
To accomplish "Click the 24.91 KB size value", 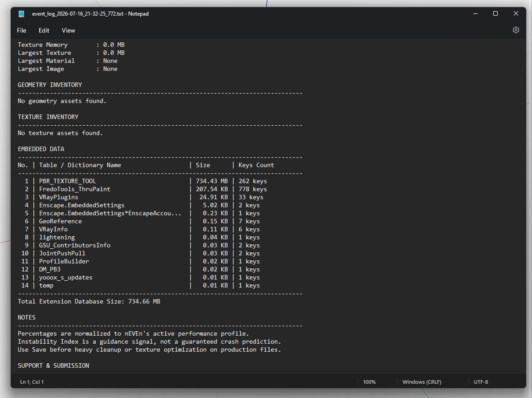I will [214, 197].
